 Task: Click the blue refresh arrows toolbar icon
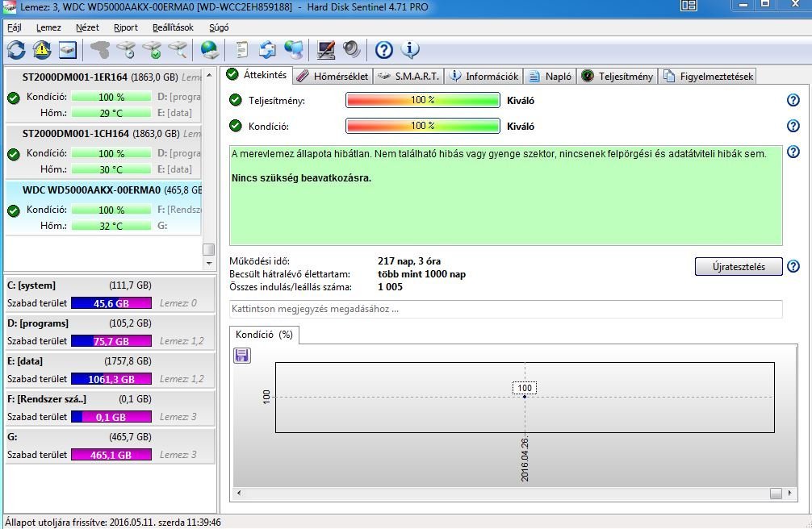pyautogui.click(x=16, y=50)
